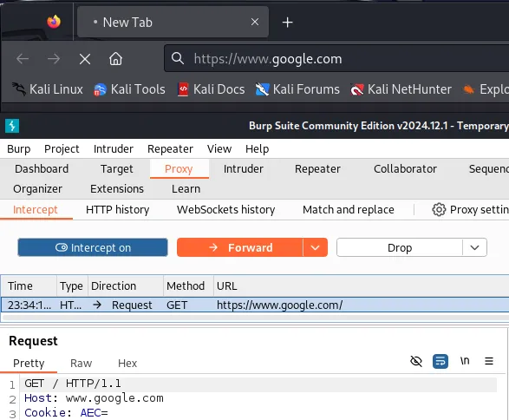Go to Firefox home page icon
The image size is (509, 420).
tap(115, 59)
